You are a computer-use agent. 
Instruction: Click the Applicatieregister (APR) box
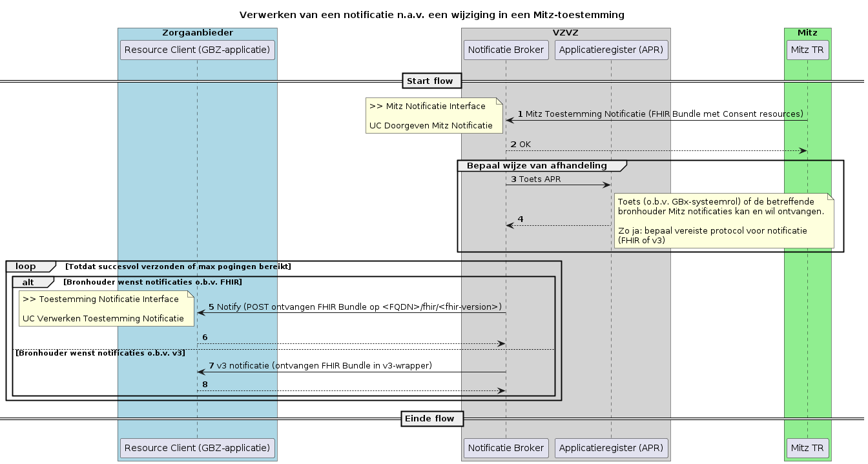click(611, 50)
